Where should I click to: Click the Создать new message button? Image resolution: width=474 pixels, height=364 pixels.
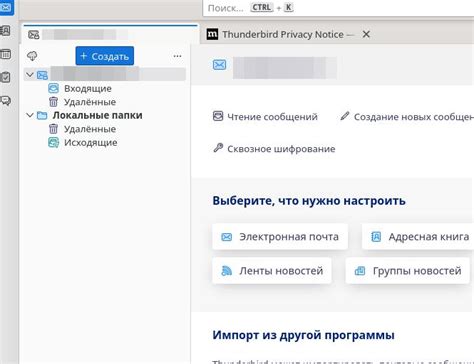coord(105,56)
